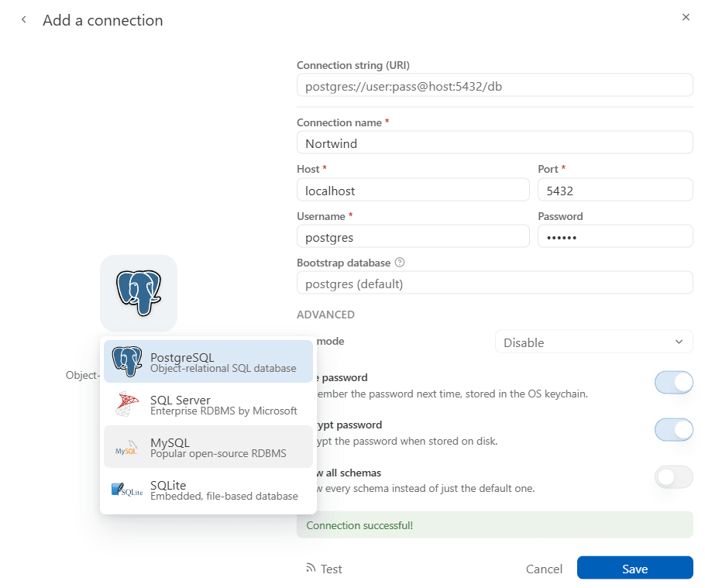Click the SQLite feather logo icon
Viewport: 705px width, 588px height.
click(x=127, y=490)
